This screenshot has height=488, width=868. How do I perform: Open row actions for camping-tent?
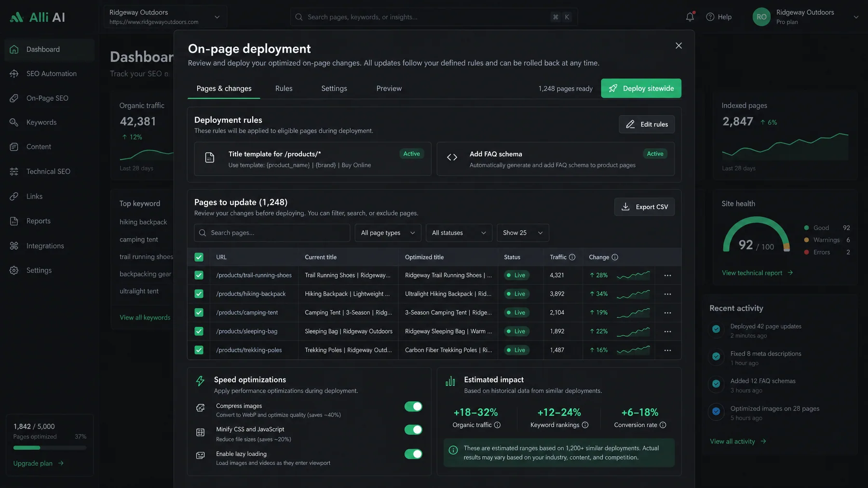pyautogui.click(x=667, y=313)
